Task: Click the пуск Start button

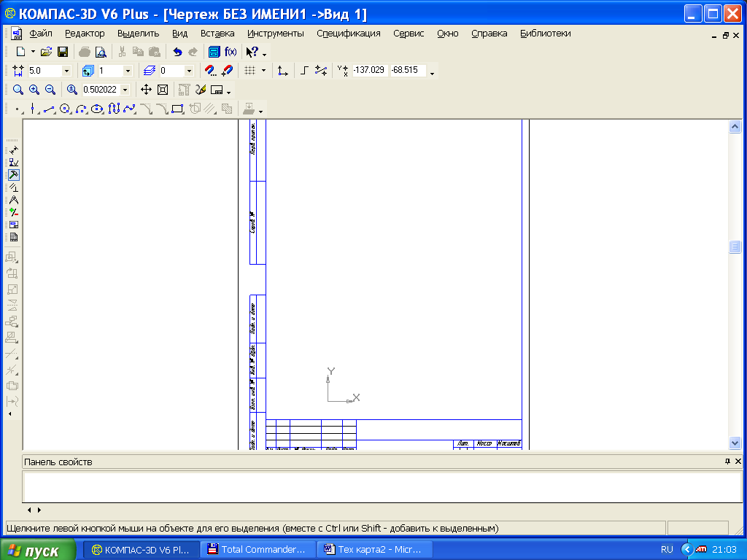Action: [38, 550]
